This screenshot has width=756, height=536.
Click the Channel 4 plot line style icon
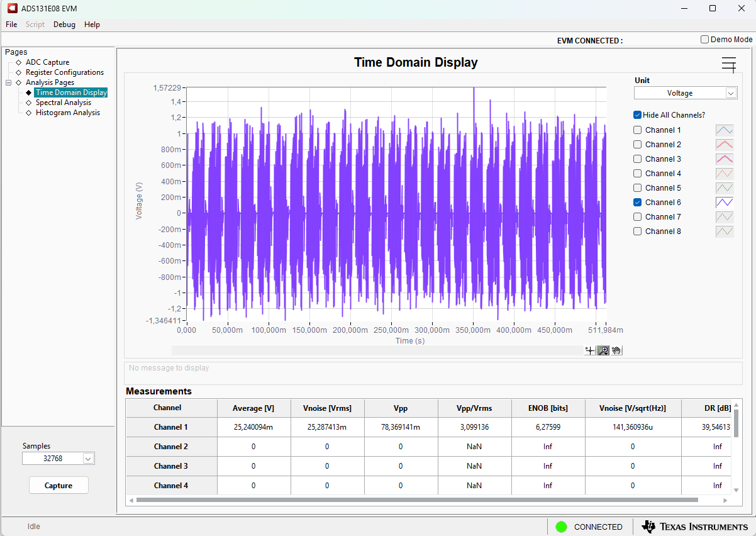(x=725, y=174)
